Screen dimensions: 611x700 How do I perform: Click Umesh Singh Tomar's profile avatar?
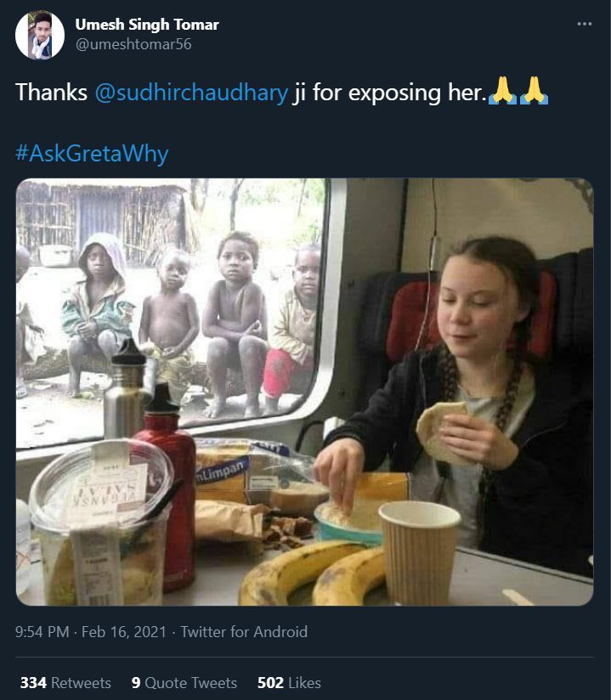point(39,35)
